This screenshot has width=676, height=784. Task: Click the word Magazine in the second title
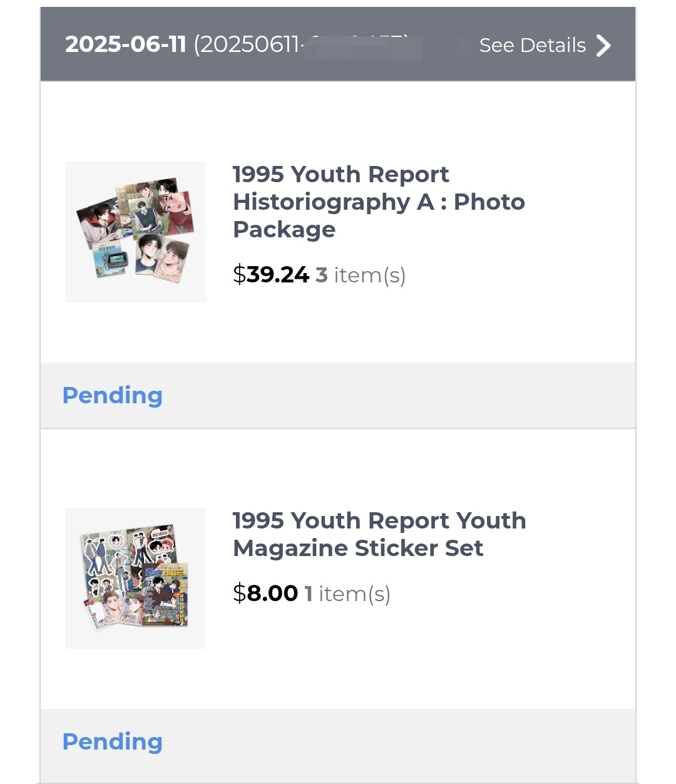[290, 549]
